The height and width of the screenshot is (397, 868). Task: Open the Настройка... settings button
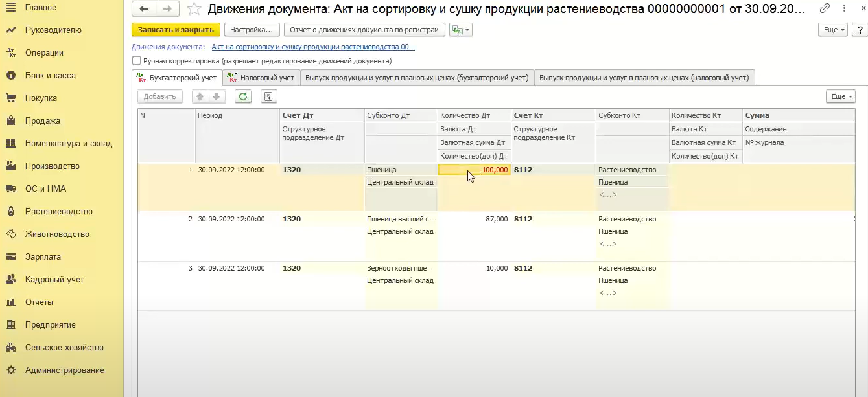tap(252, 30)
